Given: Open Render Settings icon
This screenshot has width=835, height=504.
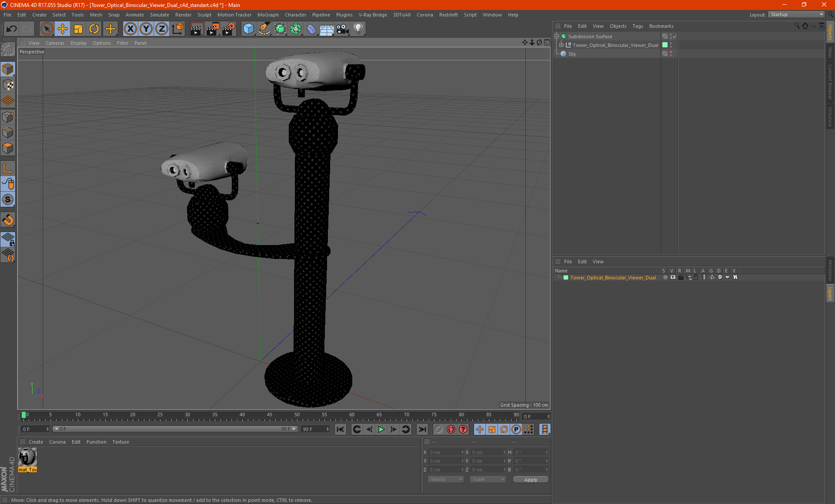Looking at the screenshot, I should click(x=229, y=29).
